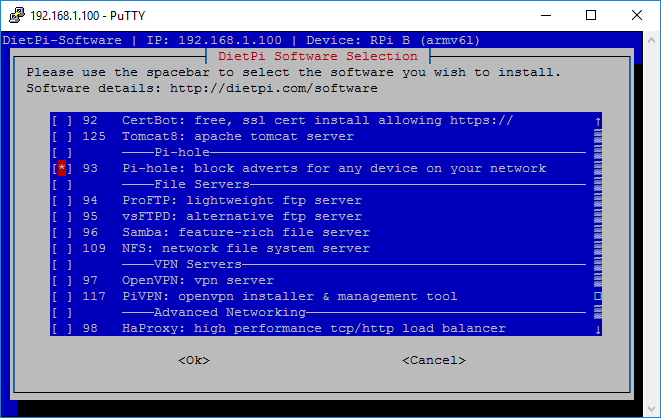Click the list scroll position marker
Screen dimensions: 661x418
(598, 296)
